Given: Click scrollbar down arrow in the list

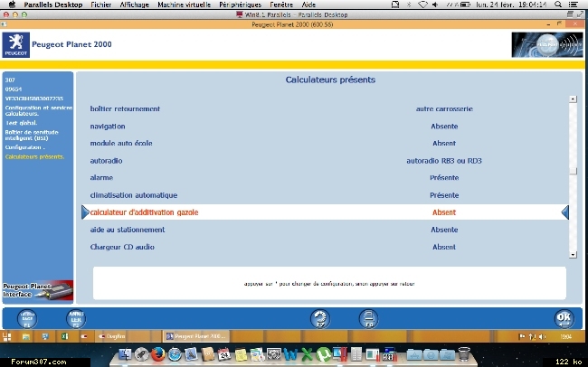Looking at the screenshot, I should tap(573, 255).
